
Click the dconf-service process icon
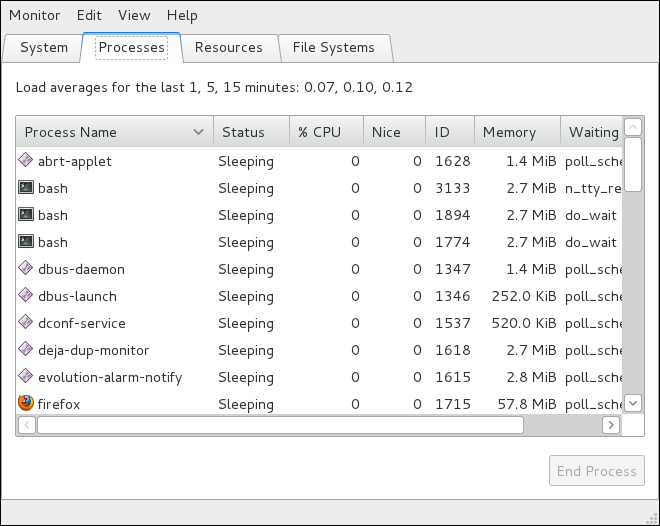(26, 322)
